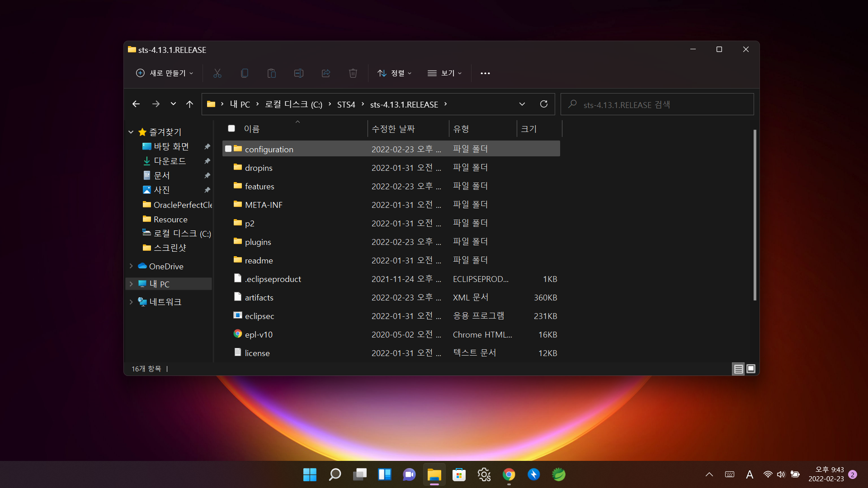Click STS4 in the breadcrumb path
Viewport: 868px width, 488px height.
346,105
